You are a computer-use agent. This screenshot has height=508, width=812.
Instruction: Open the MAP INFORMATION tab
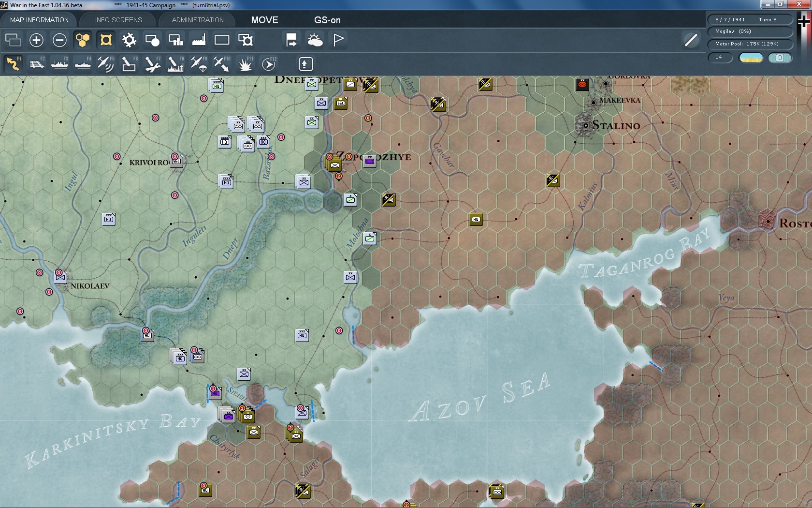[39, 20]
